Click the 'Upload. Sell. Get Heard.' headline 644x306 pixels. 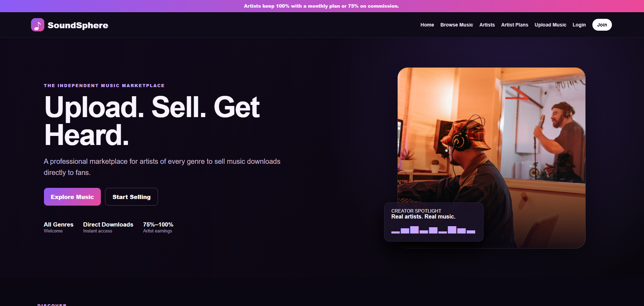tap(152, 121)
